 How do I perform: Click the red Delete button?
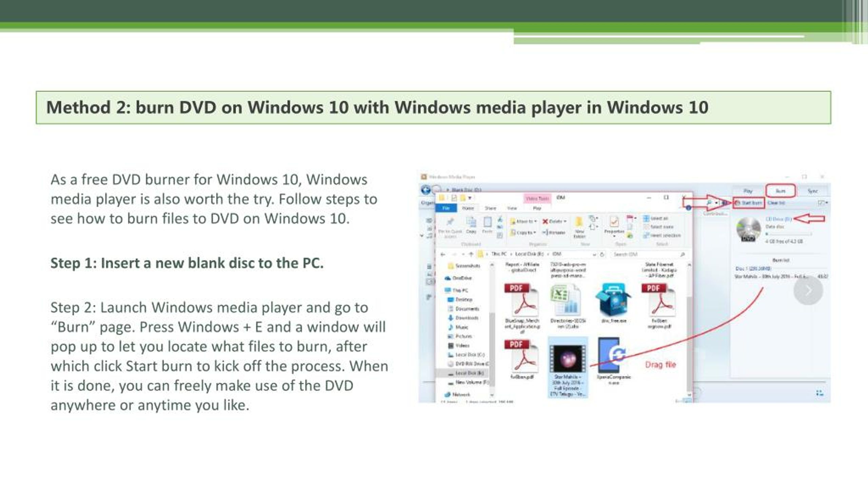[x=554, y=221]
